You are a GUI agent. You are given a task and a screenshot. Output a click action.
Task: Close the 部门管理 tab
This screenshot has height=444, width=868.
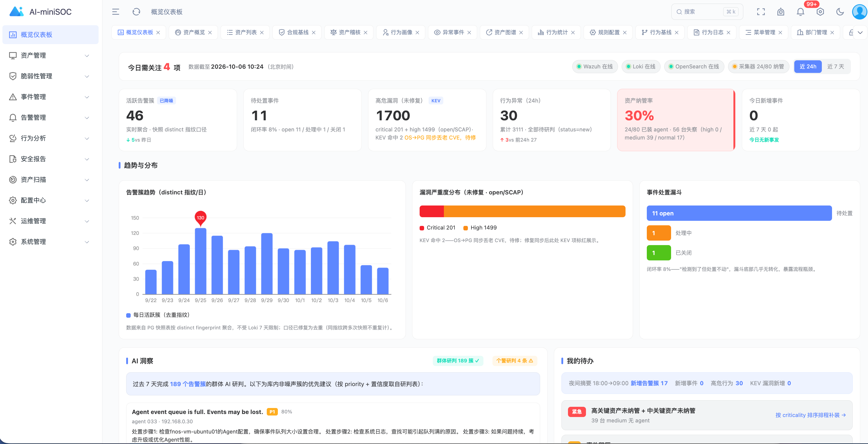click(x=832, y=32)
